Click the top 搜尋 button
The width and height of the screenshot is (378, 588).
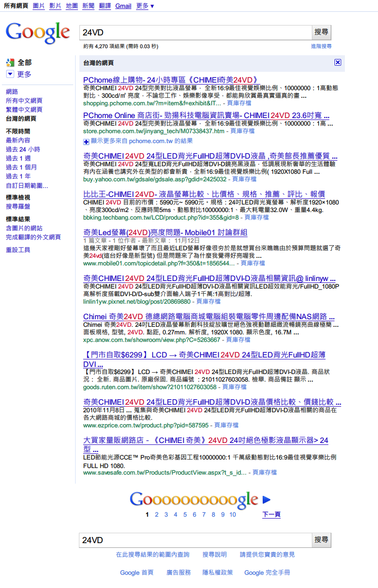coord(321,32)
